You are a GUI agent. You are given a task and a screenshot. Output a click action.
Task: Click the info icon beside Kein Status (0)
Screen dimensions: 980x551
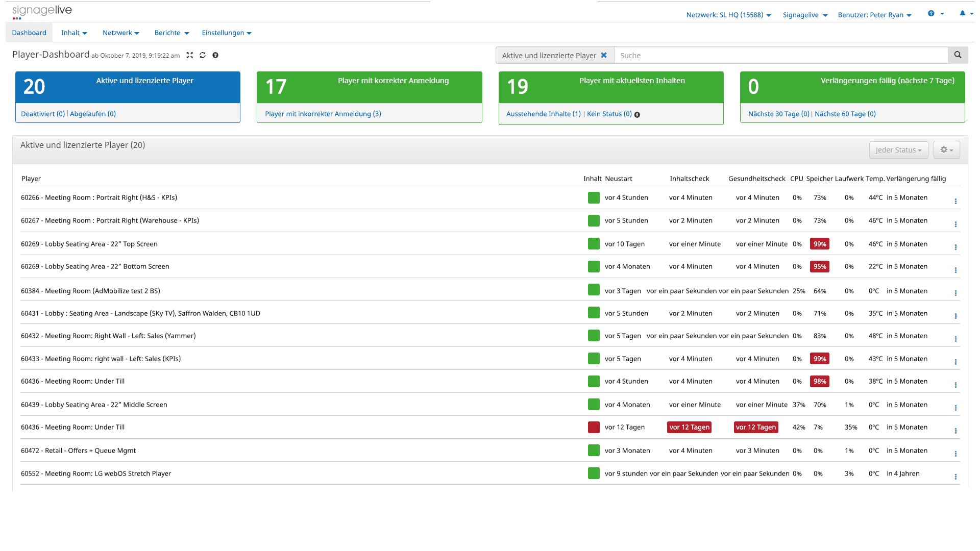pyautogui.click(x=636, y=114)
